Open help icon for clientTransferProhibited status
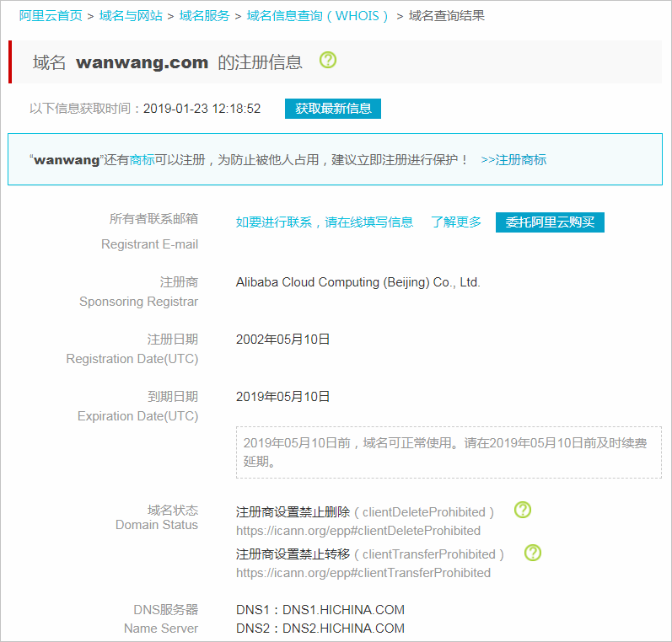 pyautogui.click(x=533, y=553)
